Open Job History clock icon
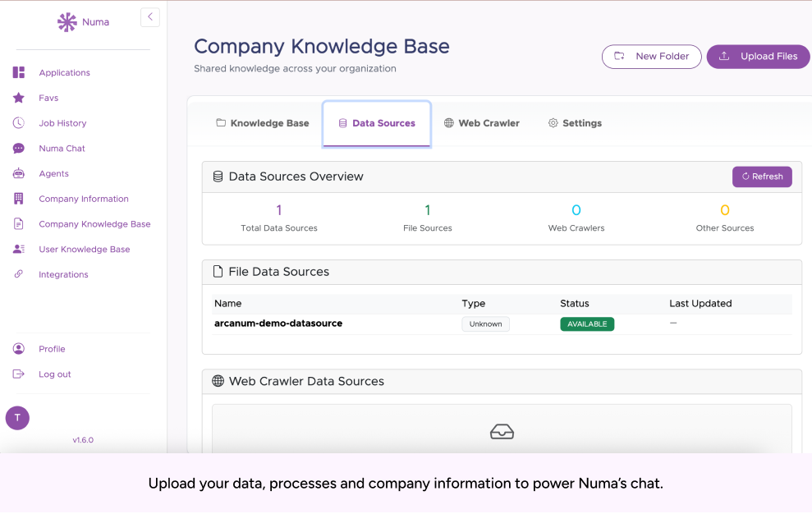Screen dimensions: 812x514 tap(19, 123)
